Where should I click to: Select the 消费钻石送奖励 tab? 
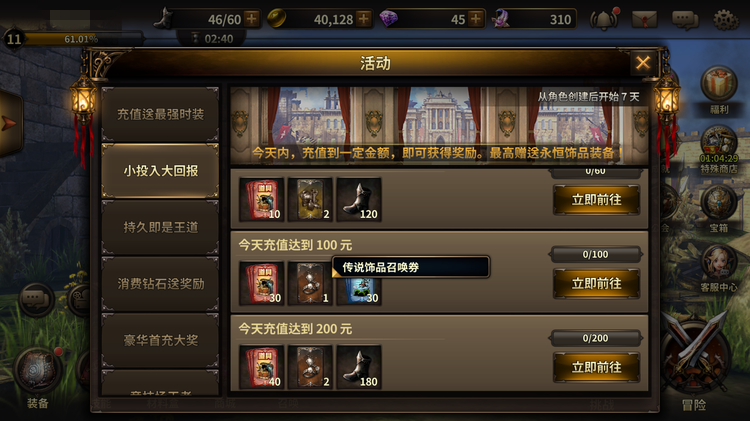pyautogui.click(x=160, y=284)
